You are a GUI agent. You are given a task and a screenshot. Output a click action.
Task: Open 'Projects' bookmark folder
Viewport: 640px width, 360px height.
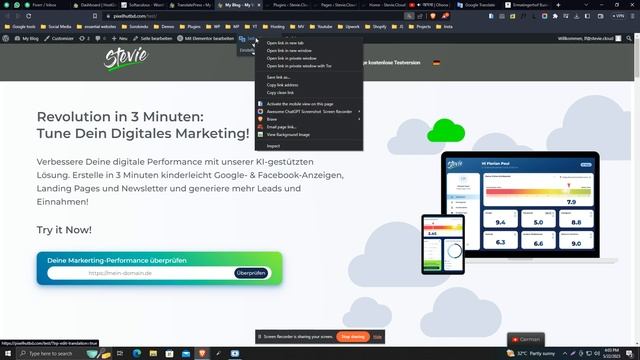420,27
